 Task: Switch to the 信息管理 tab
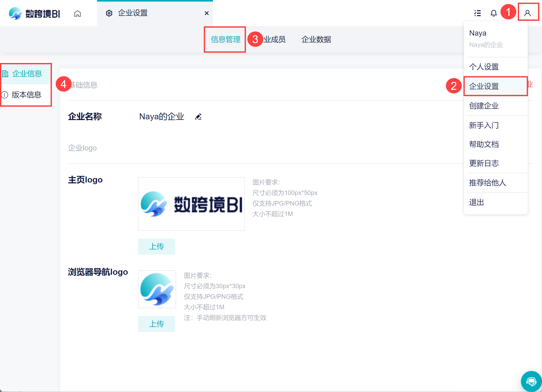(225, 40)
